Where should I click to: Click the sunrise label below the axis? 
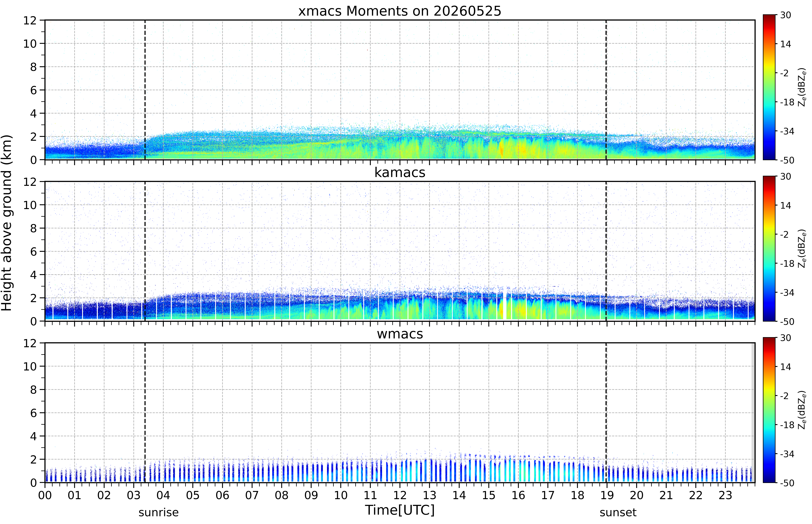point(158,512)
